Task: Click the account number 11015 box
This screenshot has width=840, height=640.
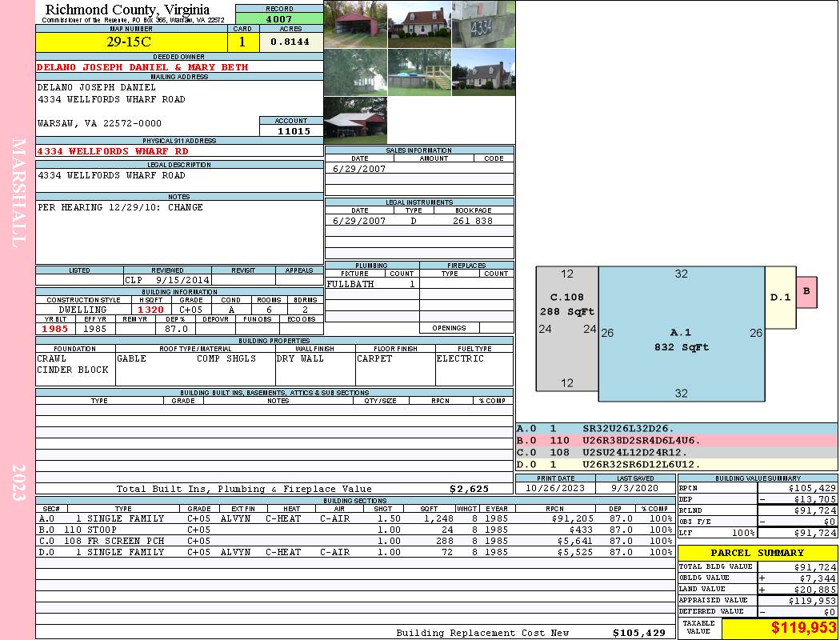Action: [291, 130]
